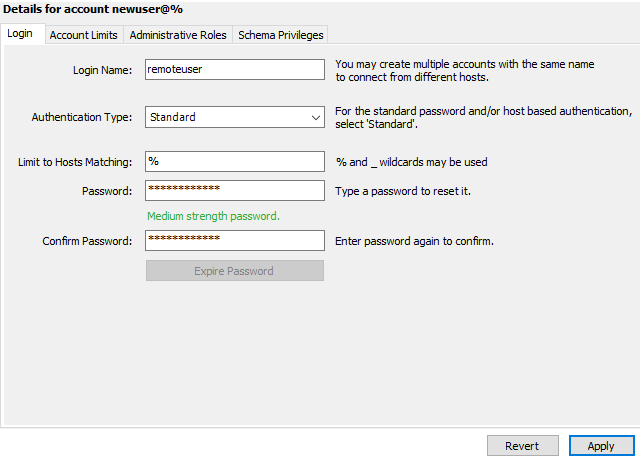Viewport: 640px width, 460px height.
Task: Open the Account Limits tab
Action: click(84, 35)
